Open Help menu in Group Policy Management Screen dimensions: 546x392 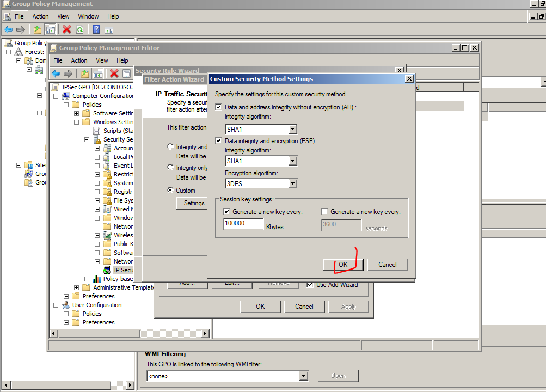tap(113, 16)
